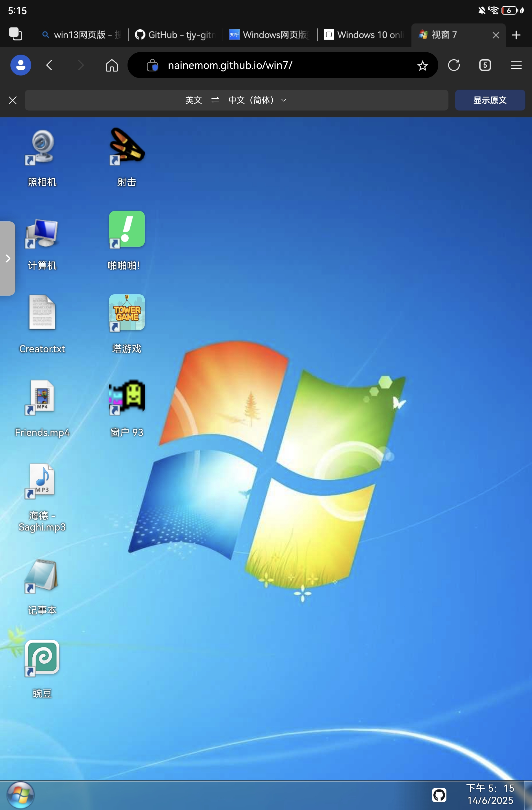Open the tab overview icon
The height and width of the screenshot is (810, 532).
15,34
